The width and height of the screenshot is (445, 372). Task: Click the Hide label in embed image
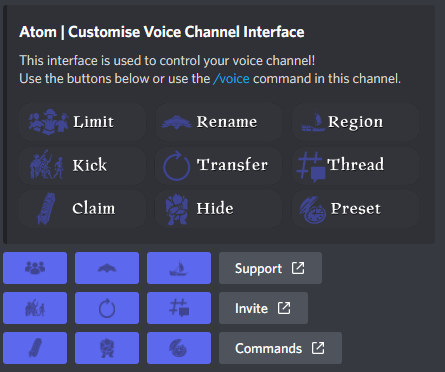point(215,208)
